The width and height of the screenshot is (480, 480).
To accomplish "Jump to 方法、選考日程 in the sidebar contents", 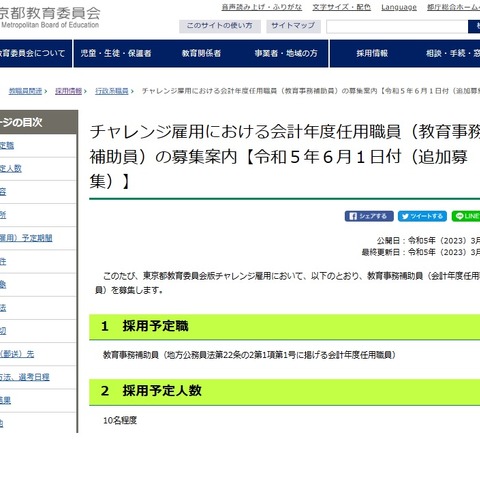I will [25, 377].
